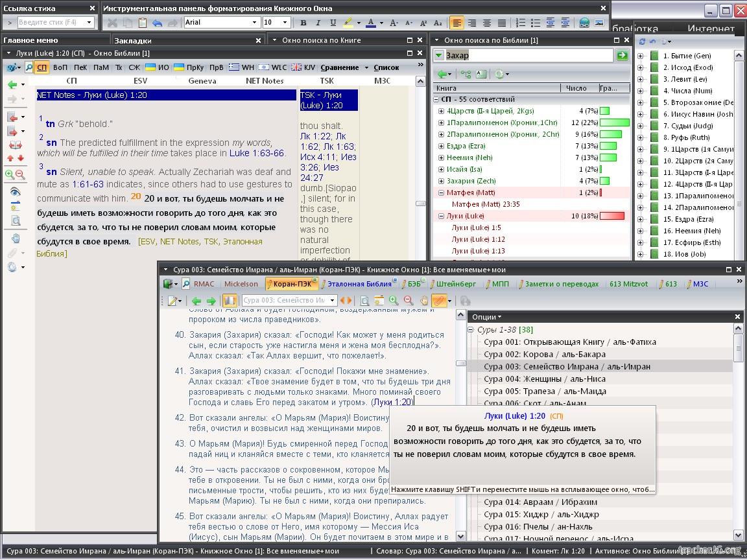Switch to the Эталонная Библия tab
Viewport: 747px width, 560px height.
(358, 284)
